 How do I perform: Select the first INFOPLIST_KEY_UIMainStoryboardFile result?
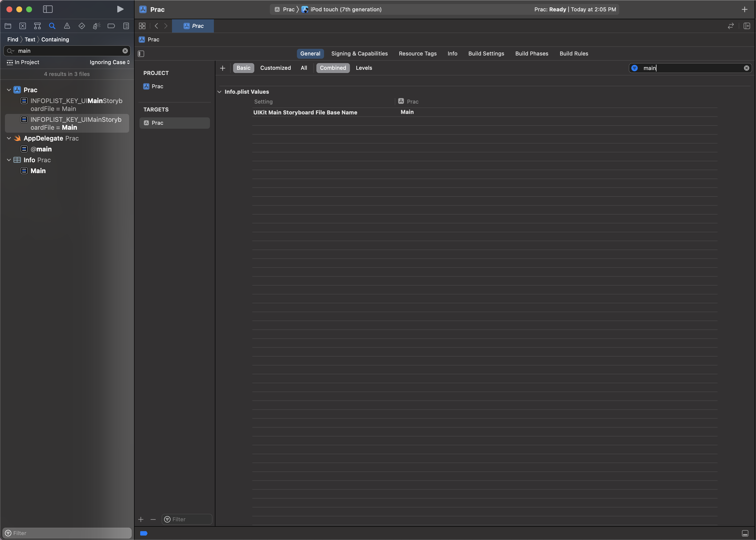[67, 105]
